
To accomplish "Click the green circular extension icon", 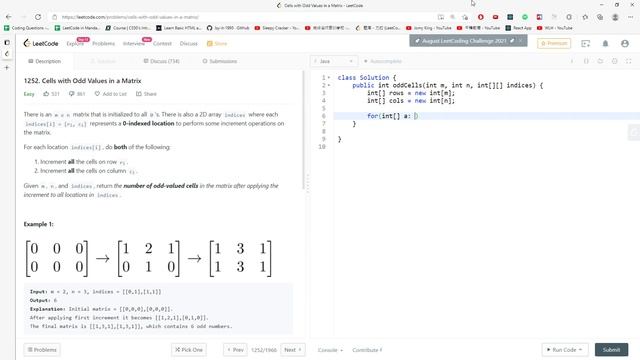I will click(x=525, y=17).
